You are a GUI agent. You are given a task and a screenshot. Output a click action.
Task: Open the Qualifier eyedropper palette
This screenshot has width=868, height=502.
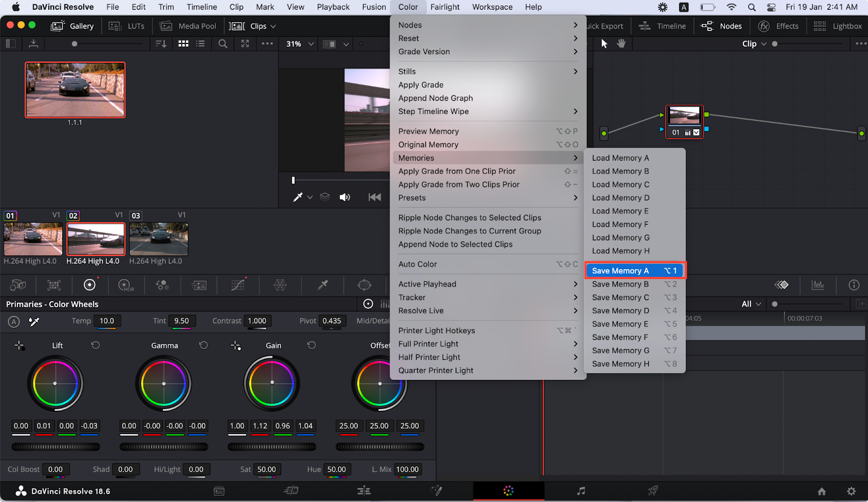tap(322, 284)
